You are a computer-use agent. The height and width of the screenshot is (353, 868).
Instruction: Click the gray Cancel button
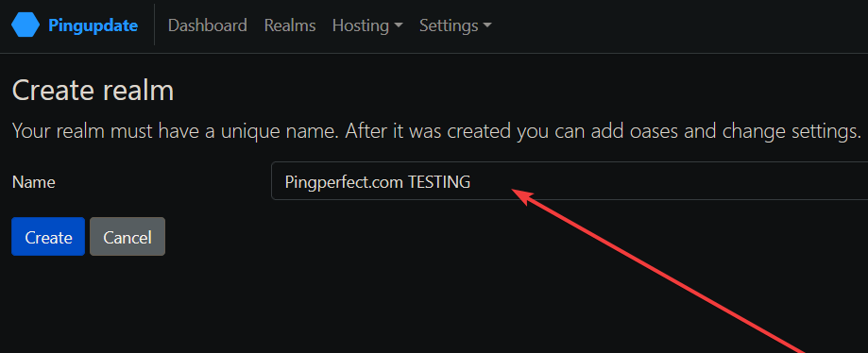click(x=128, y=237)
